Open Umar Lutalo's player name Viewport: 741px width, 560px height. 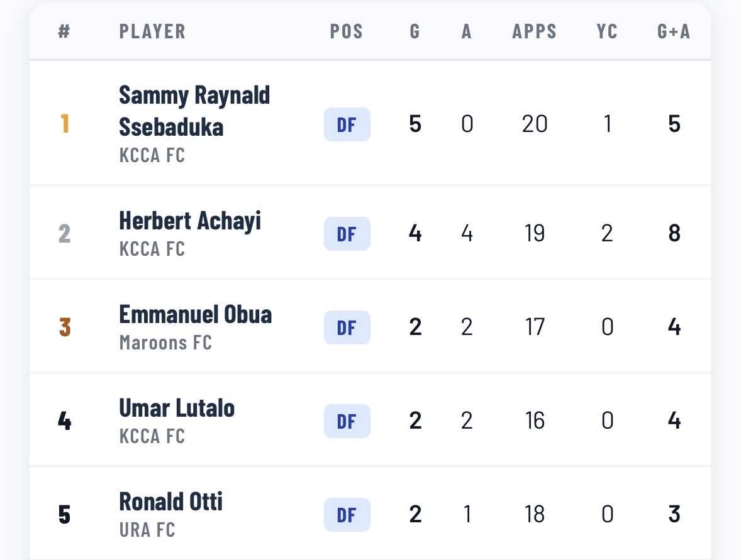click(177, 408)
